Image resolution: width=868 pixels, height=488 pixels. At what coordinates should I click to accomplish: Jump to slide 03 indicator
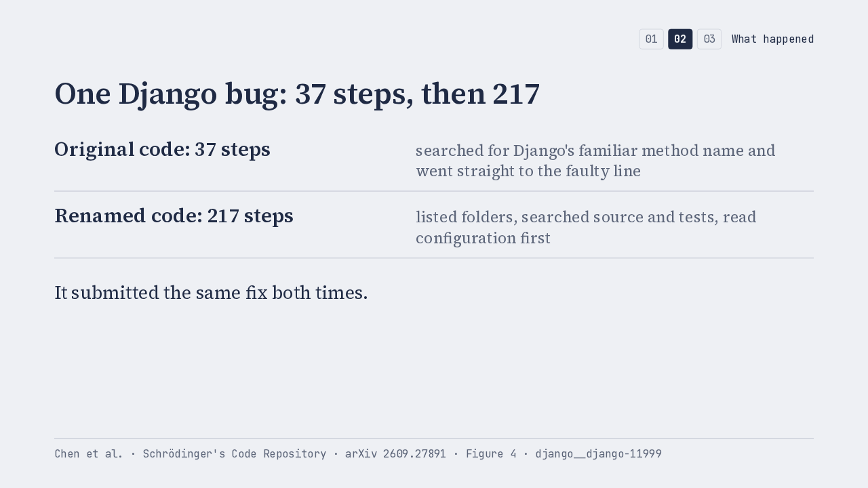[x=709, y=39]
